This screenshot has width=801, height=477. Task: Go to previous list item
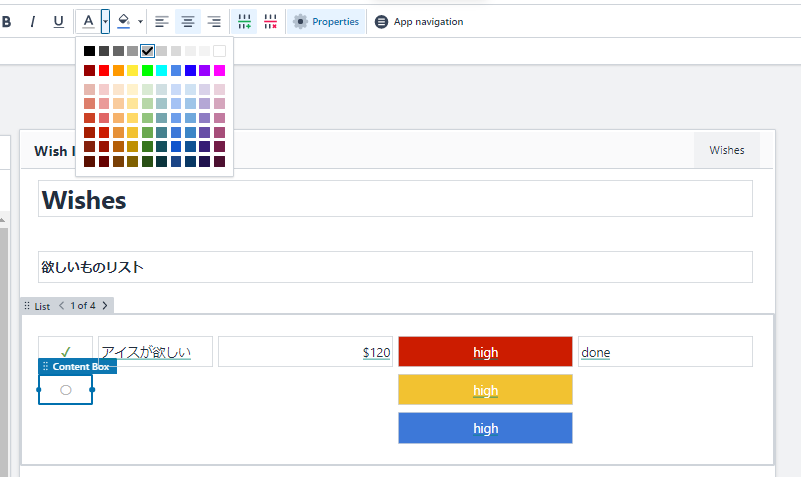[x=61, y=305]
